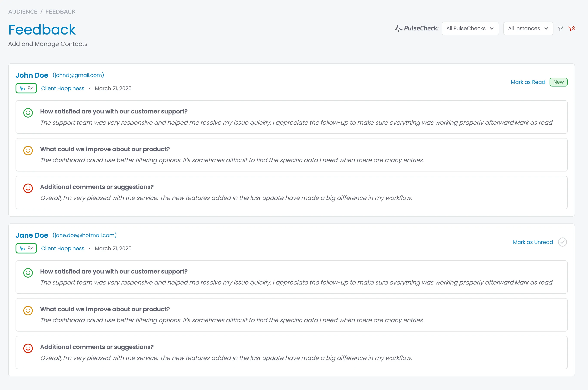Image resolution: width=588 pixels, height=390 pixels.
Task: Open Jane Doe's contact name link
Action: (32, 235)
